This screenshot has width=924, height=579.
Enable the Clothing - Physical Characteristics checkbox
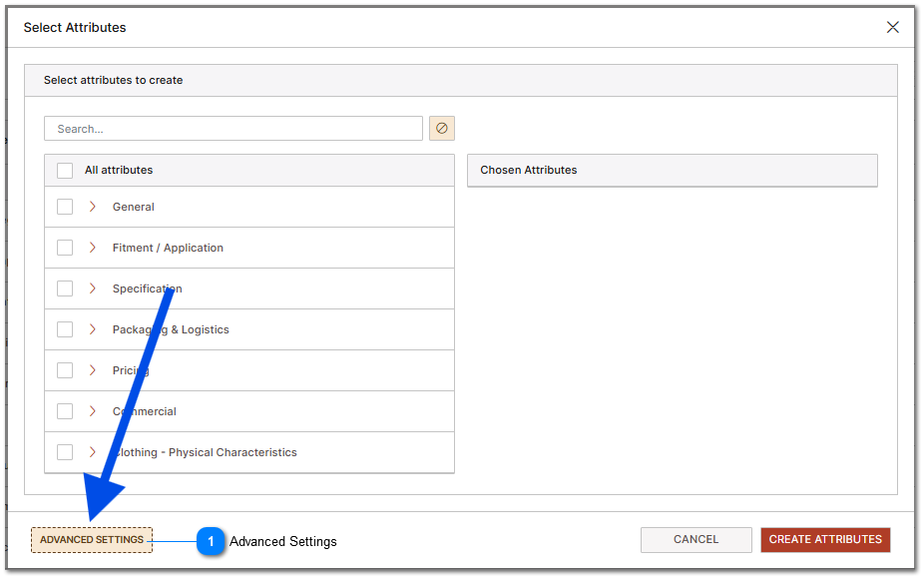[65, 452]
